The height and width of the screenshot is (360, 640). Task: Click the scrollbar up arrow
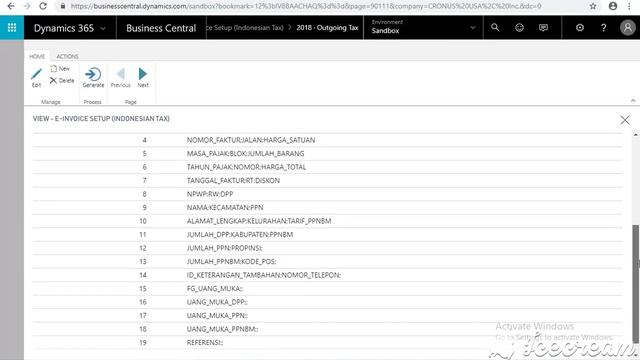pos(636,134)
